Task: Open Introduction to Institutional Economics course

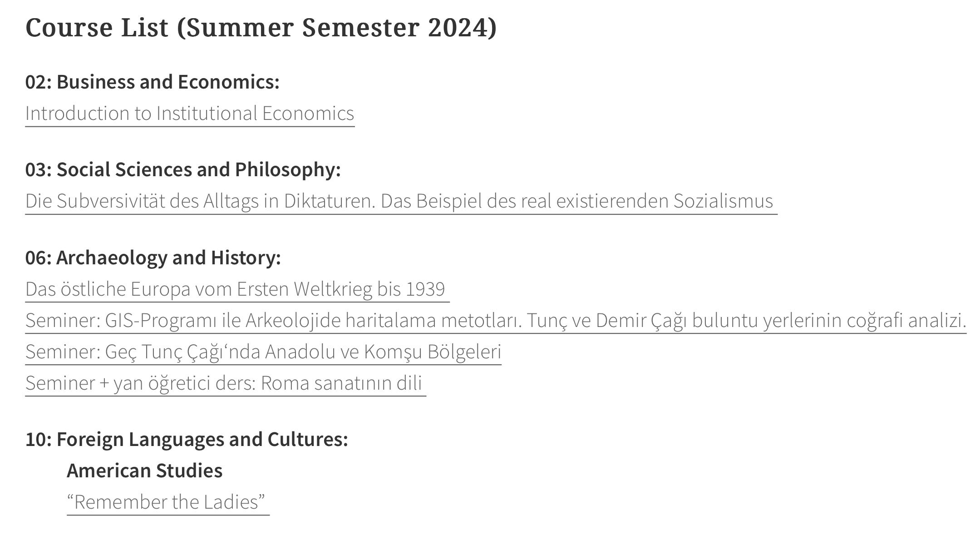Action: click(190, 113)
